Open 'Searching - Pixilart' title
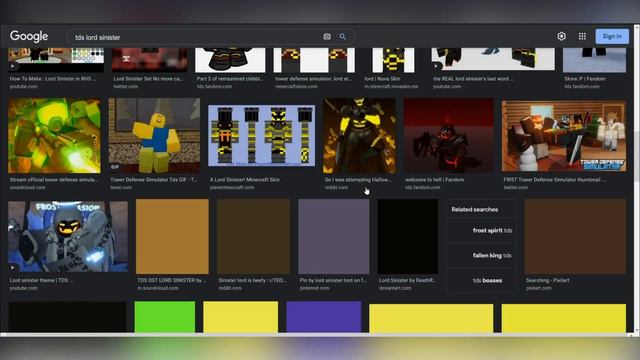Screen dimensions: 640x360 point(547,280)
